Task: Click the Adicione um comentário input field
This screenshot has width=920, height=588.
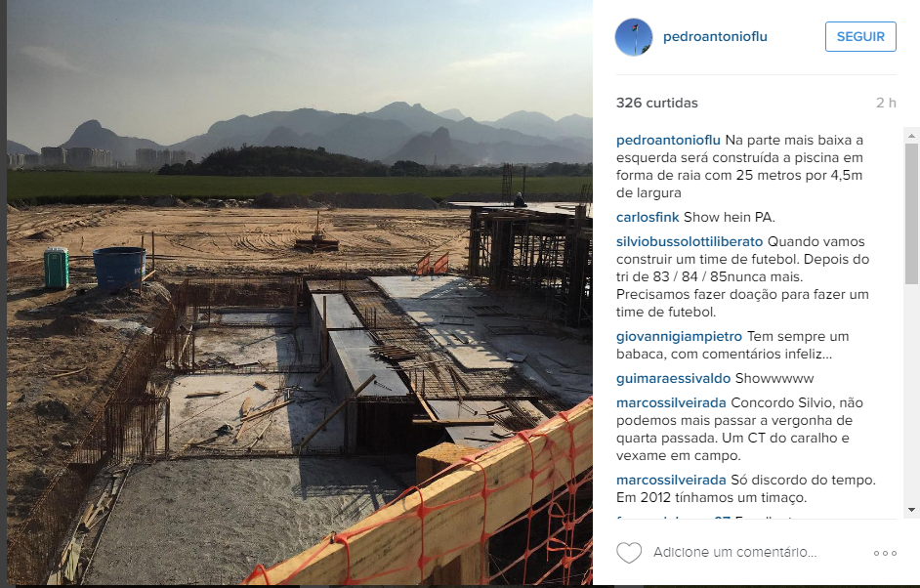Action: click(757, 552)
